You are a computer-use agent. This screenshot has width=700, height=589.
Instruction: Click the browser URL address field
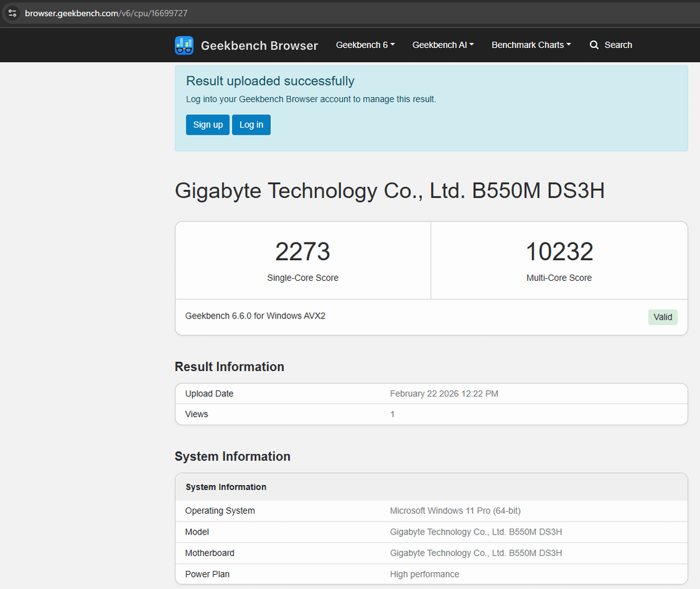pos(324,13)
